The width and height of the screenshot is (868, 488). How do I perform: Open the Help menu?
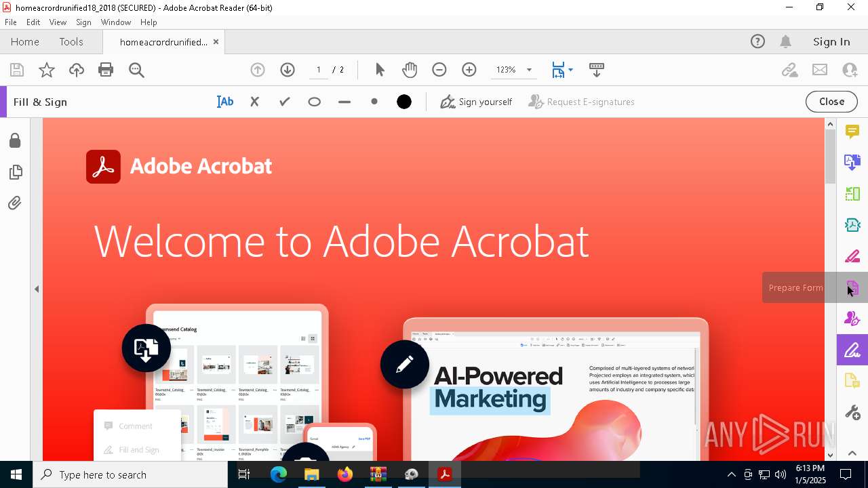[x=149, y=22]
